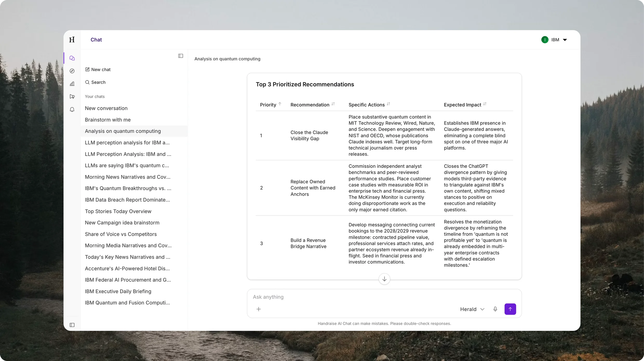
Task: Click Top 3 Prioritized Recommendations heading
Action: pos(305,84)
